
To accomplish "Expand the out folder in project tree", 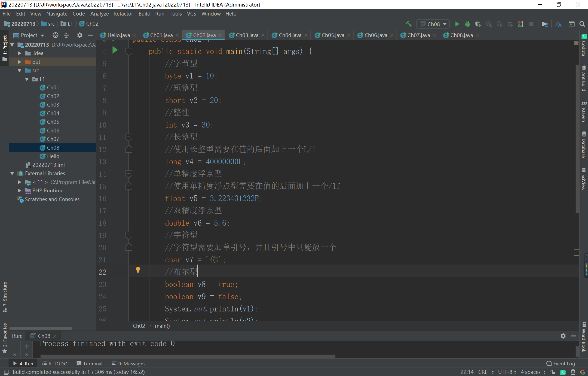I will tap(20, 62).
